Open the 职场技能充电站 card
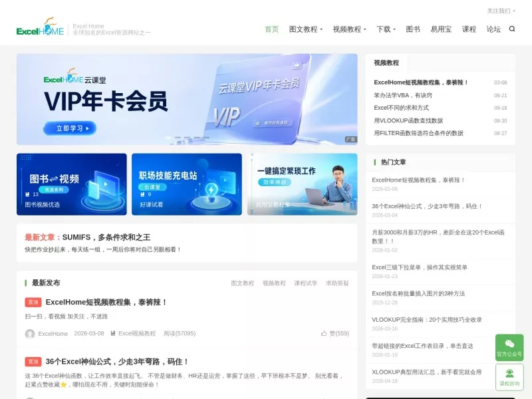 click(x=187, y=184)
